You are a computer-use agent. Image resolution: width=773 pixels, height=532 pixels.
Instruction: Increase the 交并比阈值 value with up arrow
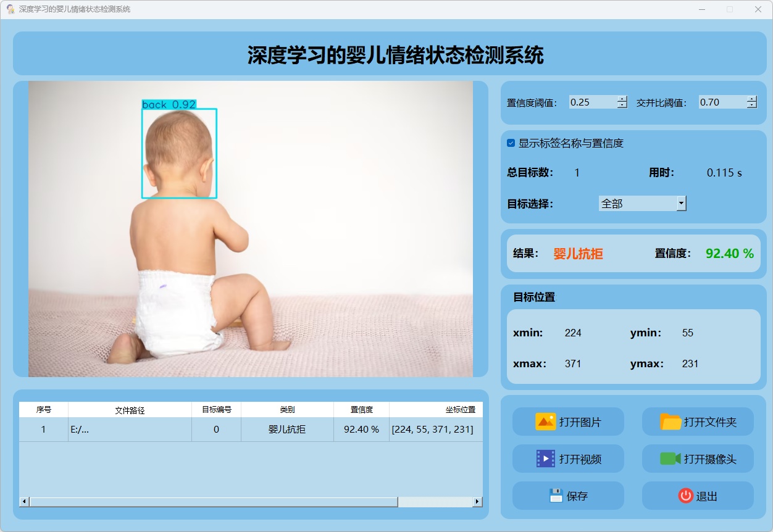click(752, 99)
